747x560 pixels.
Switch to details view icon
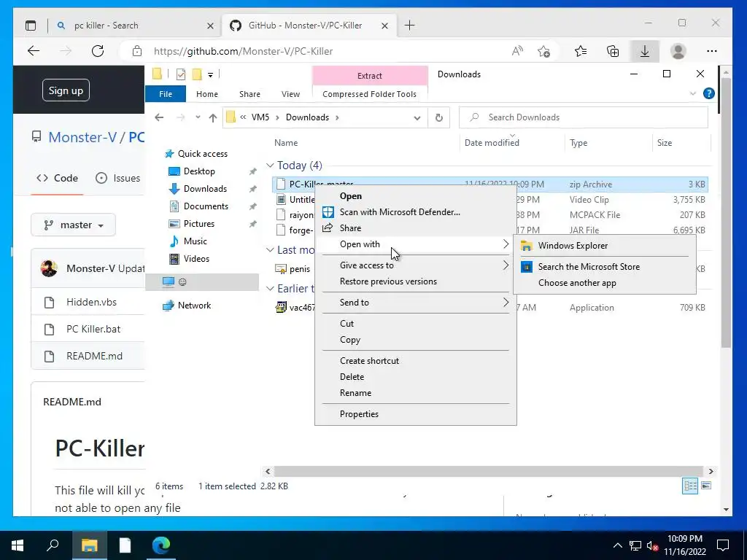[690, 486]
